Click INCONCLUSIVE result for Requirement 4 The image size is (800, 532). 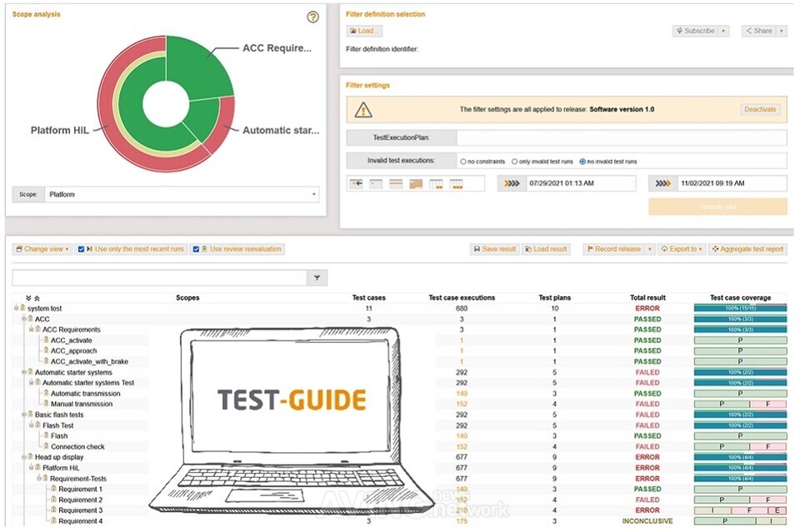click(647, 521)
